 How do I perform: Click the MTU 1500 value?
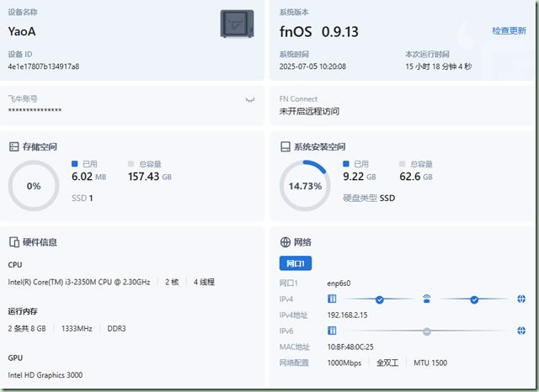[430, 363]
